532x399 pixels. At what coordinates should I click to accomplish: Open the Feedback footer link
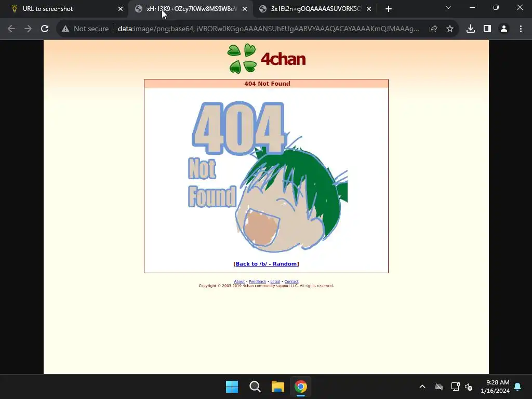(x=258, y=281)
